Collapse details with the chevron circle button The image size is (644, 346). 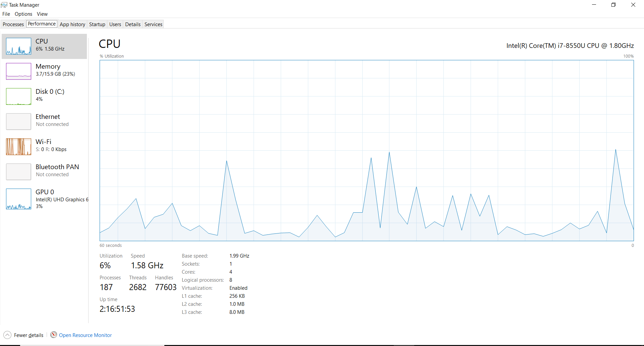(7, 335)
